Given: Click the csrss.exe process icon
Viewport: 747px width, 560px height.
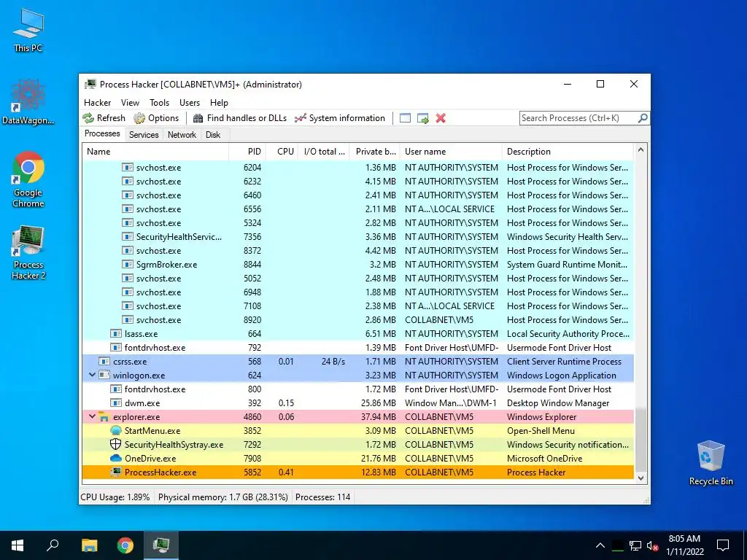Looking at the screenshot, I should (104, 362).
